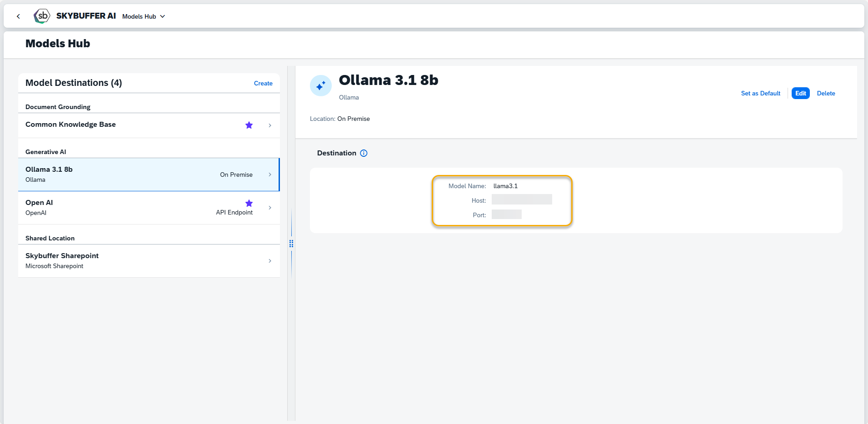Click Create in Model Destinations
This screenshot has width=868, height=424.
[263, 83]
